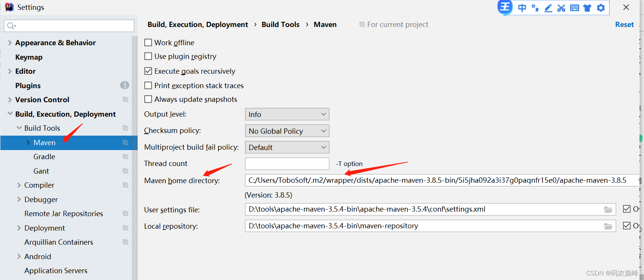The height and width of the screenshot is (280, 644).
Task: Open input method settings gear icon
Action: pyautogui.click(x=601, y=8)
